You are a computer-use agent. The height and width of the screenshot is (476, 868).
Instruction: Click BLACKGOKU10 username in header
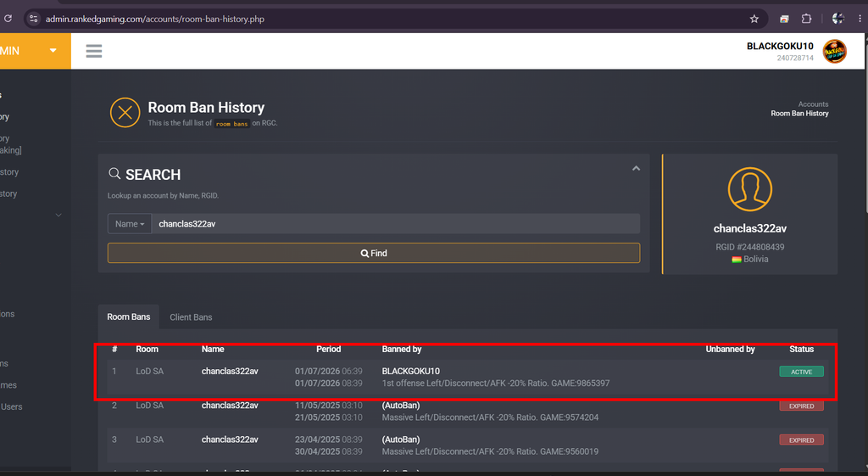780,46
